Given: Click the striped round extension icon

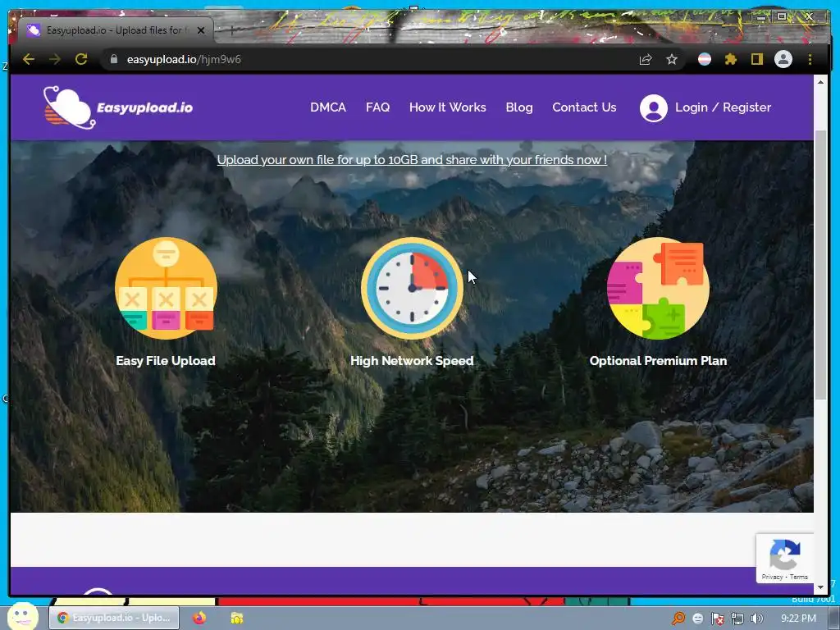Looking at the screenshot, I should click(705, 59).
